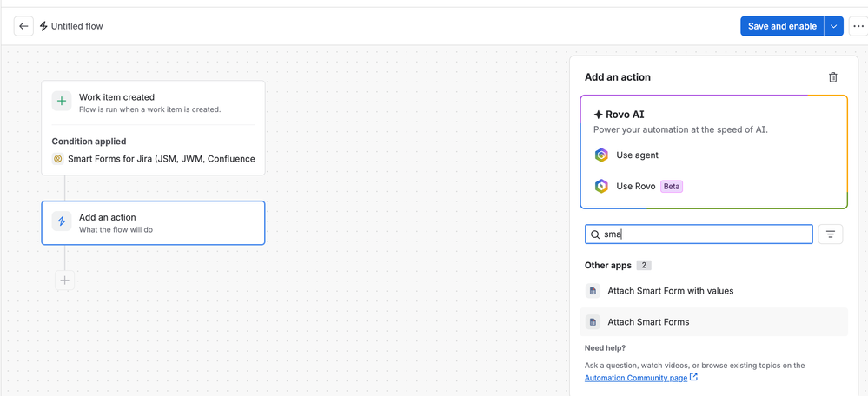Click the Need help? heading
The width and height of the screenshot is (868, 396).
point(605,348)
